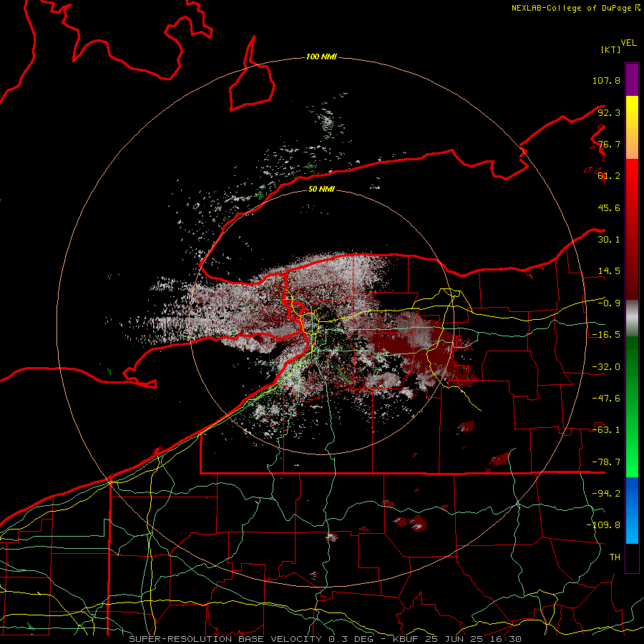This screenshot has height=644, width=644.
Task: Click the -32.0 velocity scale value
Action: tap(606, 367)
